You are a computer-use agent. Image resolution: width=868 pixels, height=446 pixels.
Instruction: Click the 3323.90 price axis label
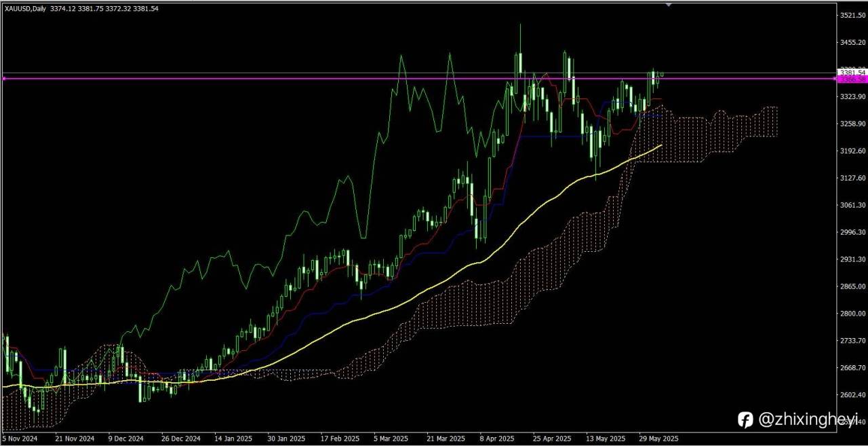[x=852, y=96]
